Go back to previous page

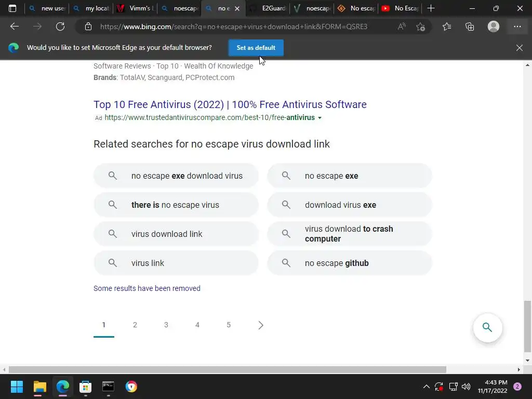point(15,26)
